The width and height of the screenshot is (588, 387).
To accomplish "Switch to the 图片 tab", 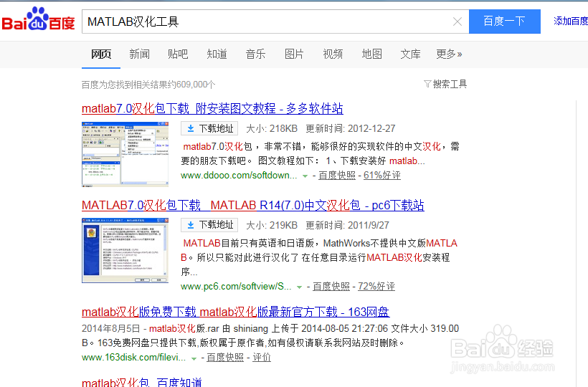I will coord(294,54).
